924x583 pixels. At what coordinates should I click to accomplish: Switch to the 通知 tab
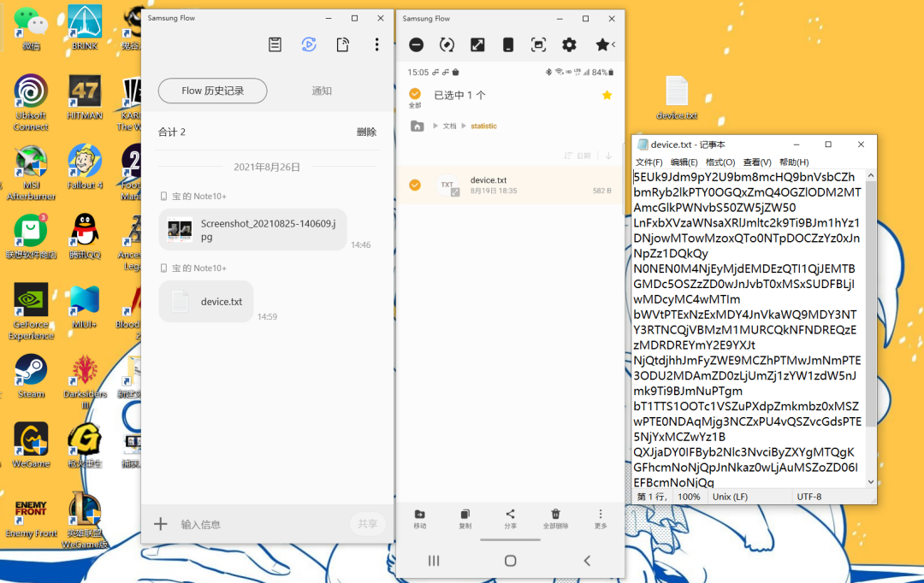point(322,91)
